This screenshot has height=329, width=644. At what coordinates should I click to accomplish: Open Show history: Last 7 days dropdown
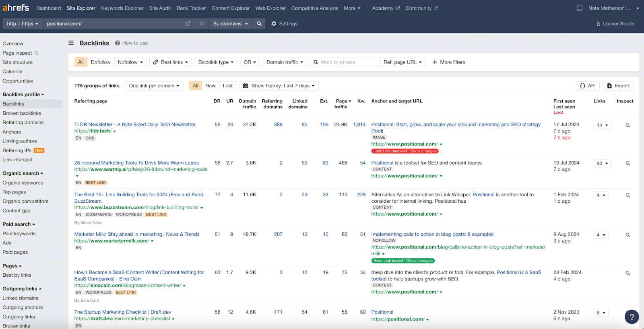click(x=279, y=86)
